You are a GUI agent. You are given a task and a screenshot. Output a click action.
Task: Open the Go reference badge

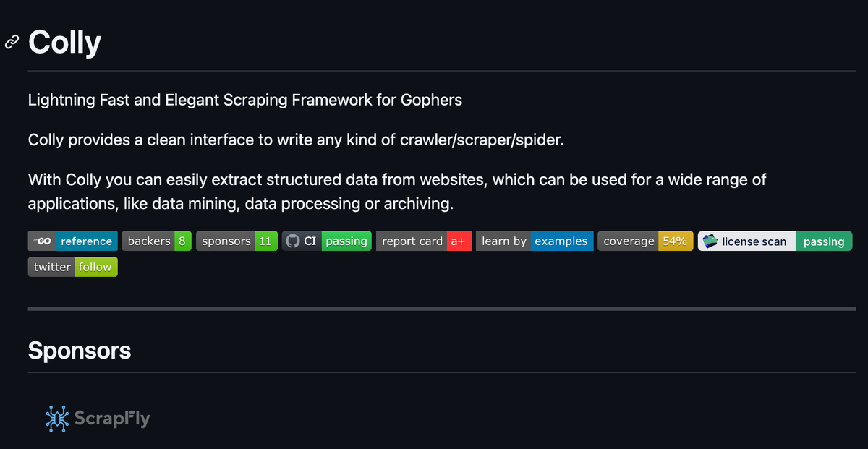[72, 241]
